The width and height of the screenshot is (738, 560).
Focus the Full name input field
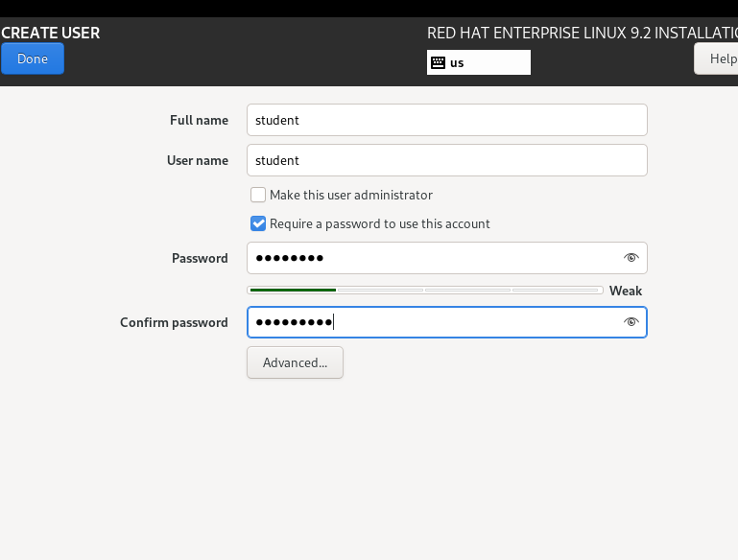coord(447,120)
